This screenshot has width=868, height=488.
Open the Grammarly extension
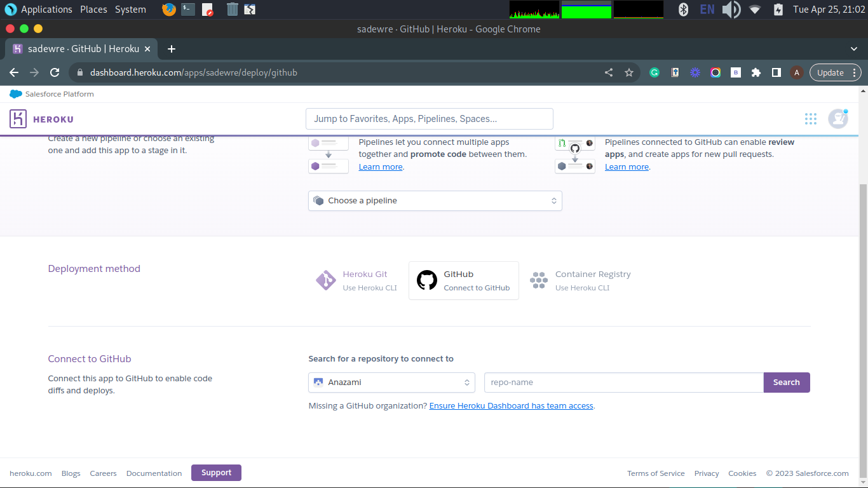click(x=654, y=72)
